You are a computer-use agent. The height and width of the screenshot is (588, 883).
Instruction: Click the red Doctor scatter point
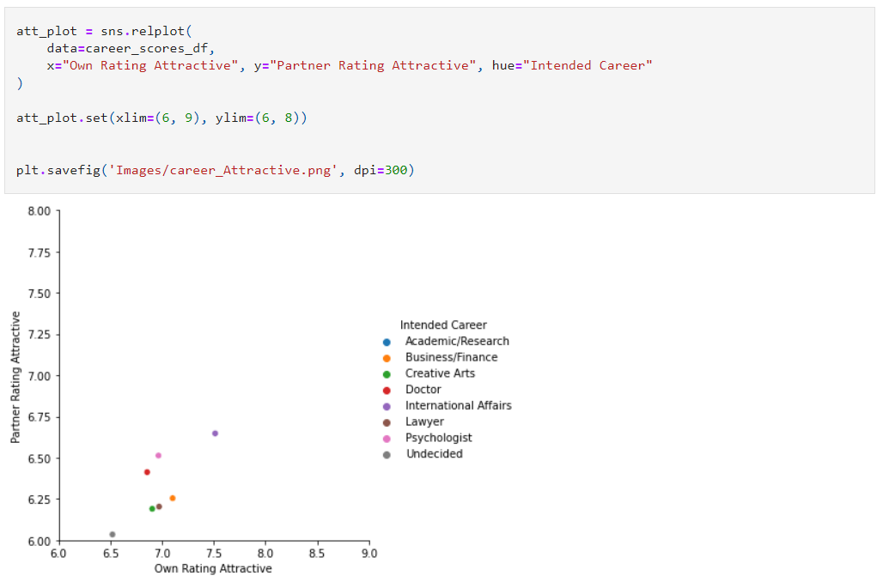148,471
